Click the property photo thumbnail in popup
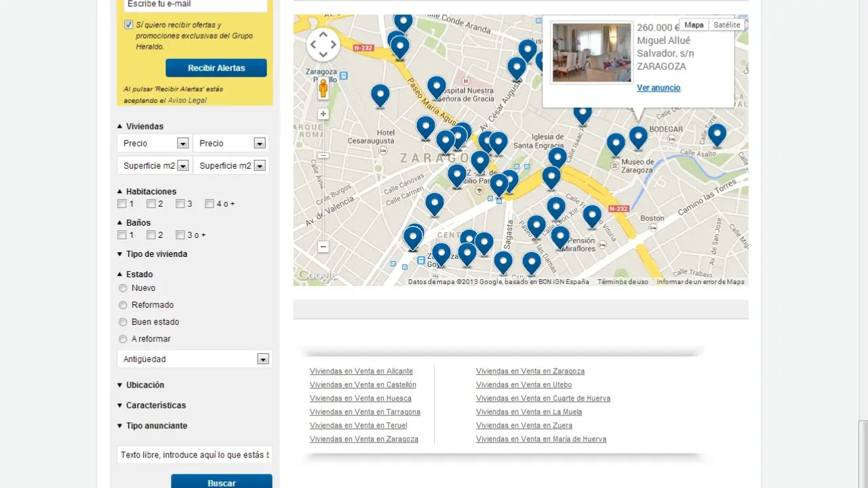Viewport: 868px width, 488px height. (591, 53)
